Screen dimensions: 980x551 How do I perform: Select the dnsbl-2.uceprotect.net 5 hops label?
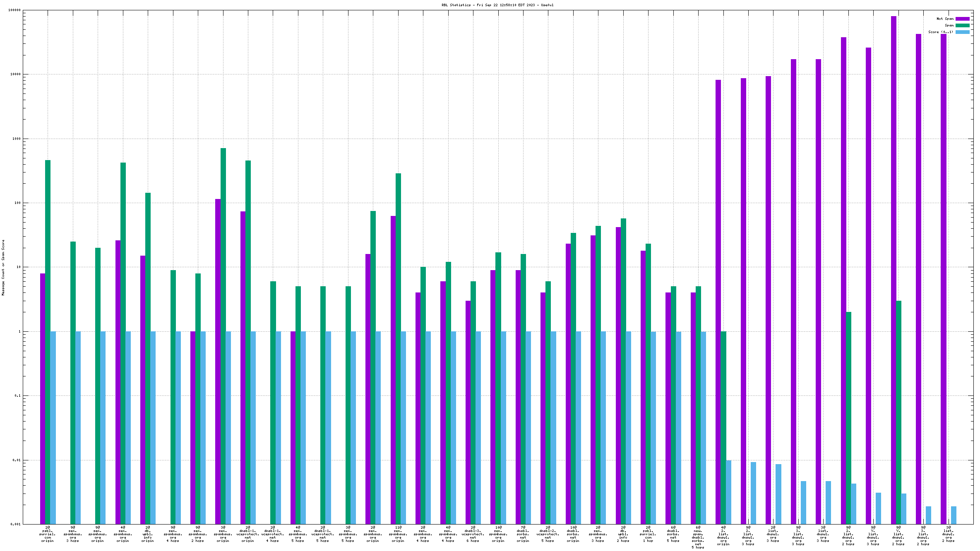pyautogui.click(x=548, y=534)
